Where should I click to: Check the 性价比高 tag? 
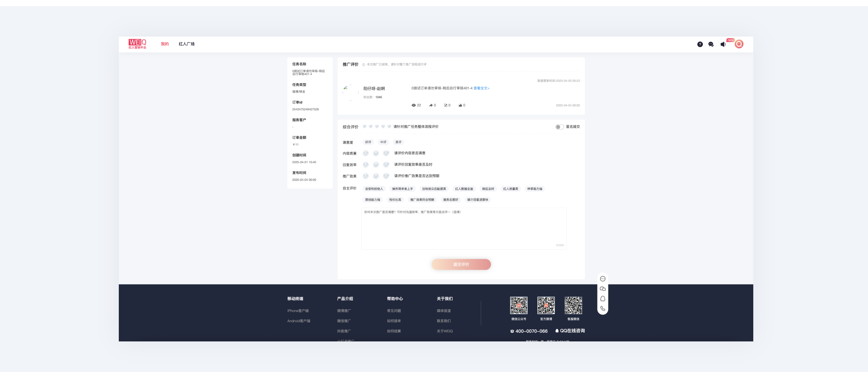395,200
